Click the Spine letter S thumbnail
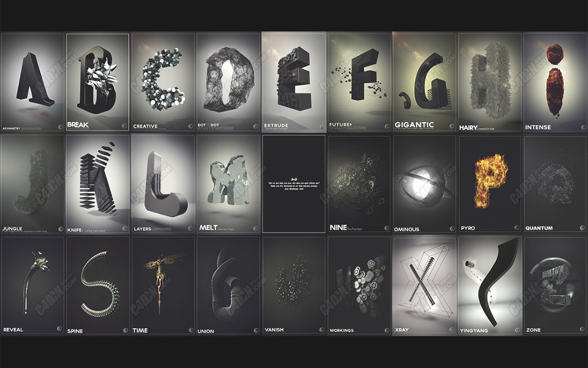Screen dimensions: 588x368 pyautogui.click(x=98, y=286)
